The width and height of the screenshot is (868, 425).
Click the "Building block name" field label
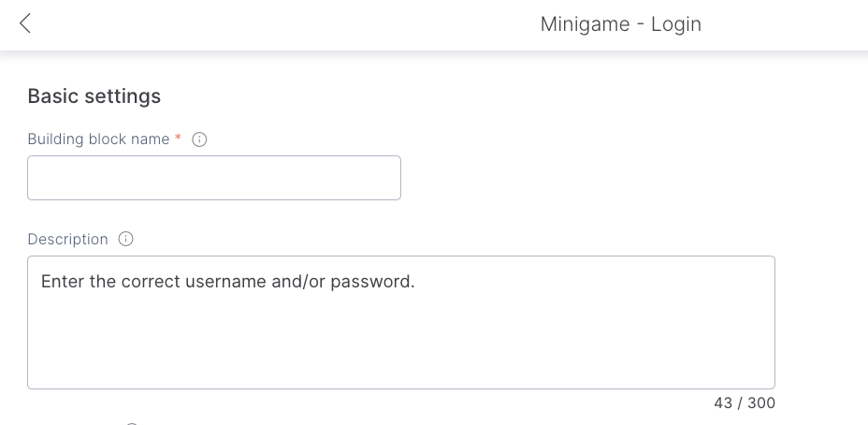98,139
